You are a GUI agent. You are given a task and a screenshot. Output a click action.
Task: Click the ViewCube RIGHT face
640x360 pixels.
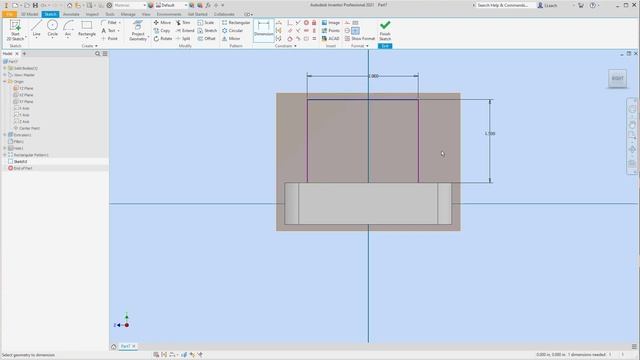coord(617,78)
